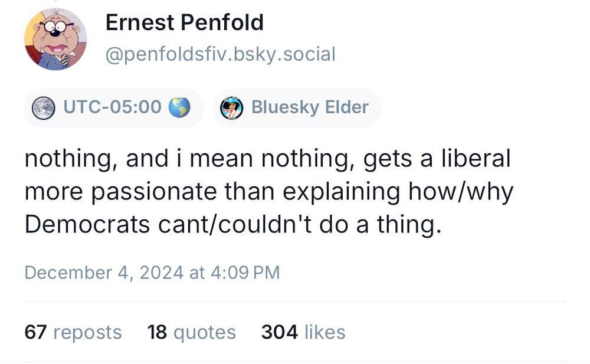This screenshot has height=364, width=590.
Task: Click the Ernest Penfold display name
Action: tap(185, 22)
